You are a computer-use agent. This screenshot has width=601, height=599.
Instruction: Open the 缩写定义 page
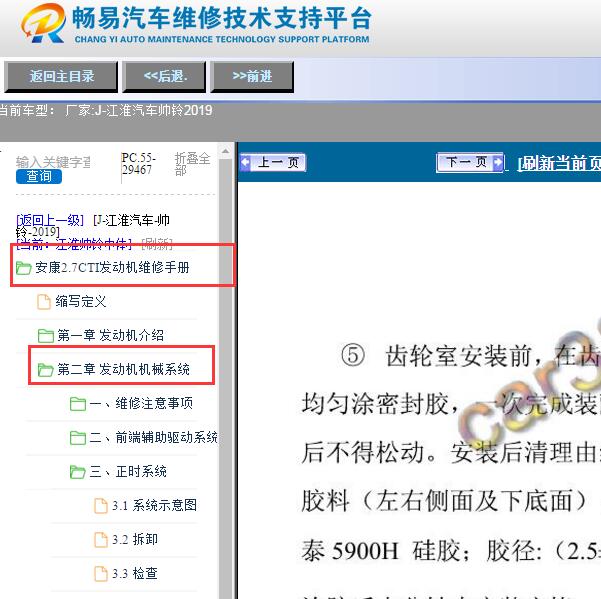pyautogui.click(x=80, y=302)
